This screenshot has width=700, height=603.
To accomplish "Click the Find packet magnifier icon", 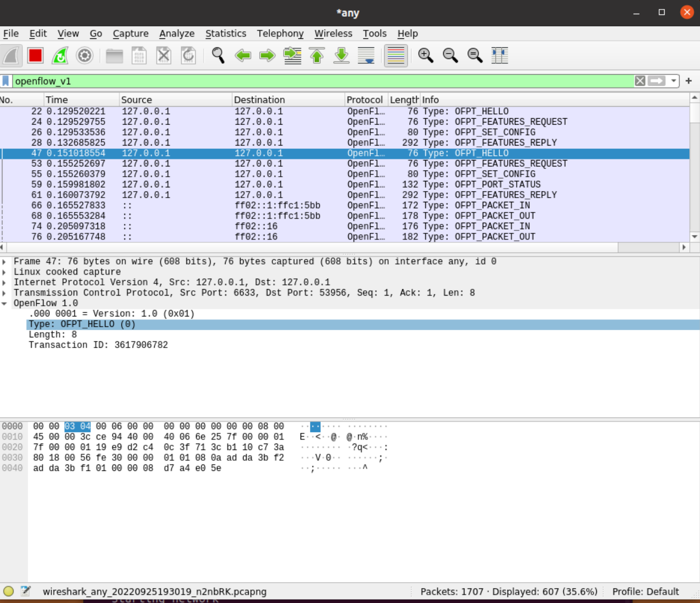I will [x=218, y=56].
